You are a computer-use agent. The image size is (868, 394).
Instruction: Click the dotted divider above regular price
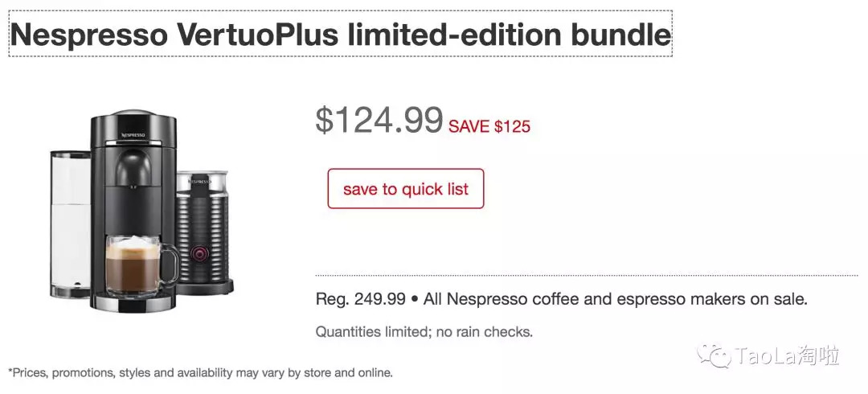tap(587, 275)
